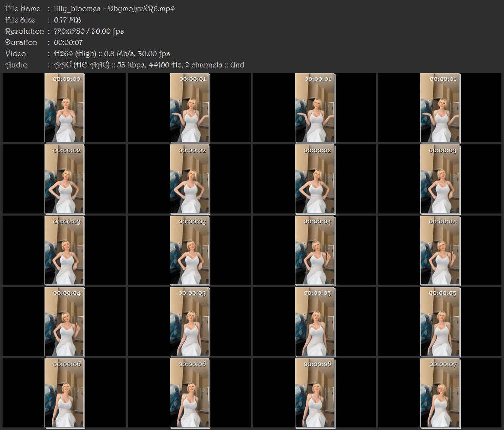Click the last thumbnail stamped 00:00:07

[x=440, y=393]
